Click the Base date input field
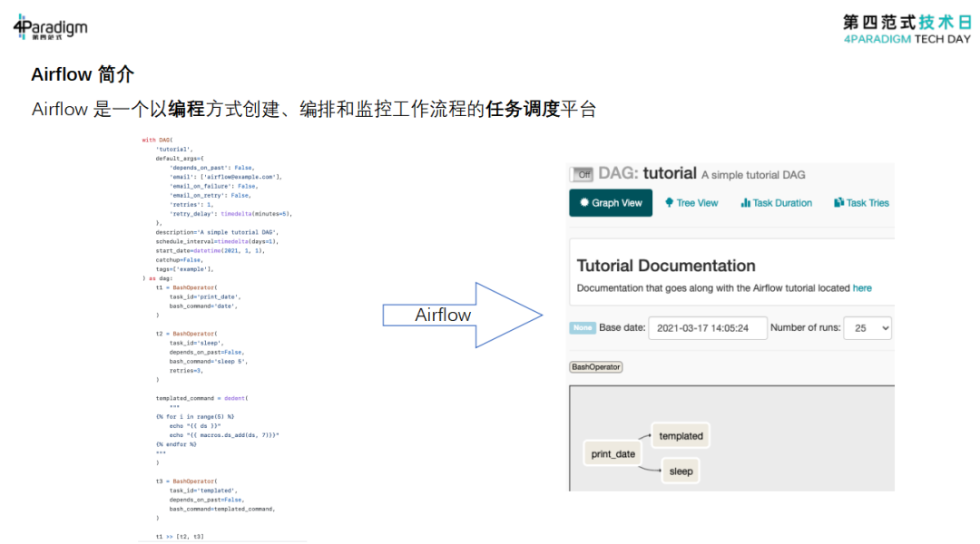980x544 pixels. point(706,327)
